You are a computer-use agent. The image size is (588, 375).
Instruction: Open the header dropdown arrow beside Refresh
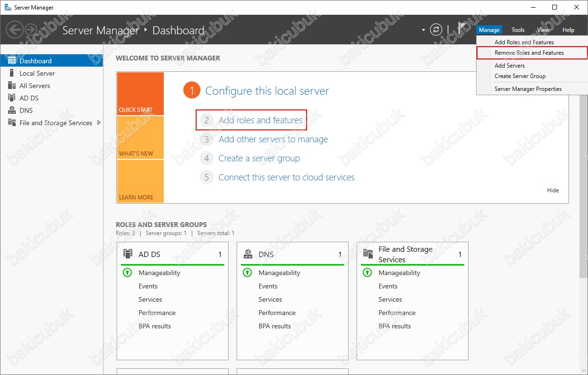423,30
